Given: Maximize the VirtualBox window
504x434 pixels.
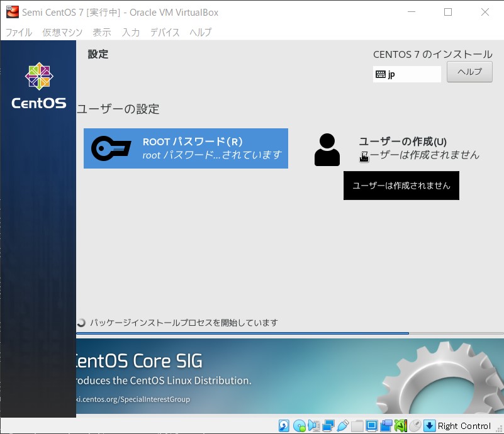Looking at the screenshot, I should tap(448, 12).
